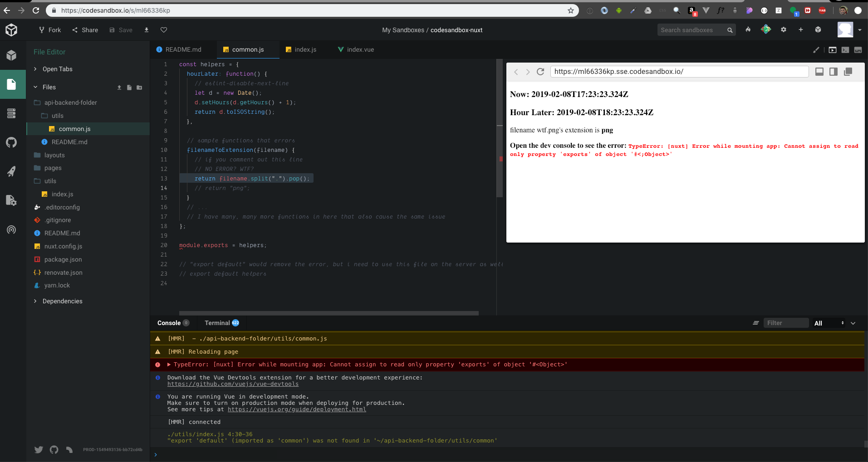Toggle the right side dock preview layout
The image size is (868, 462).
(x=834, y=72)
